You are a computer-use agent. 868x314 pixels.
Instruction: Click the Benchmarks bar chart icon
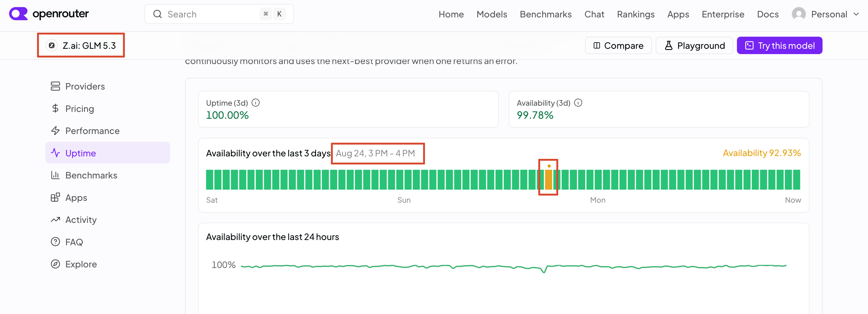55,175
